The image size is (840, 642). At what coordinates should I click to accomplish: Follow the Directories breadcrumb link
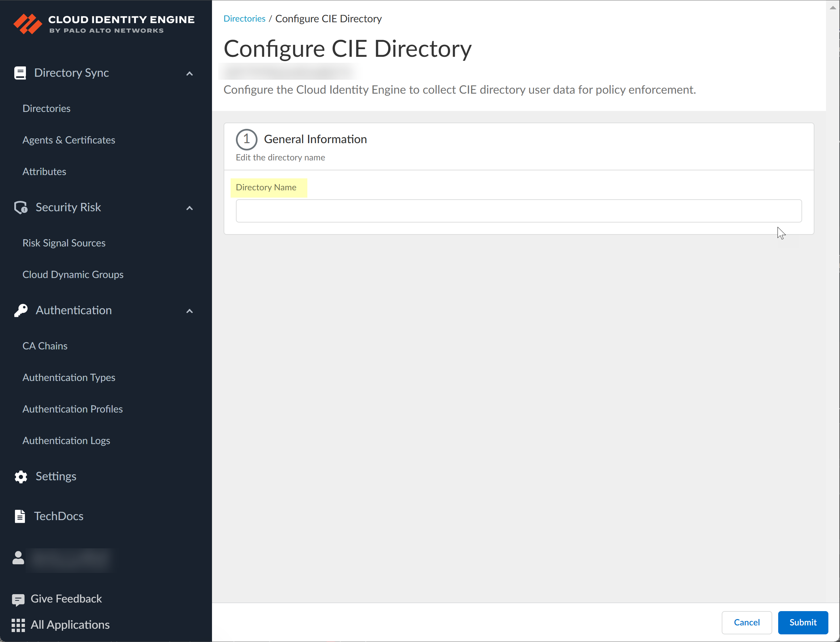coord(244,19)
